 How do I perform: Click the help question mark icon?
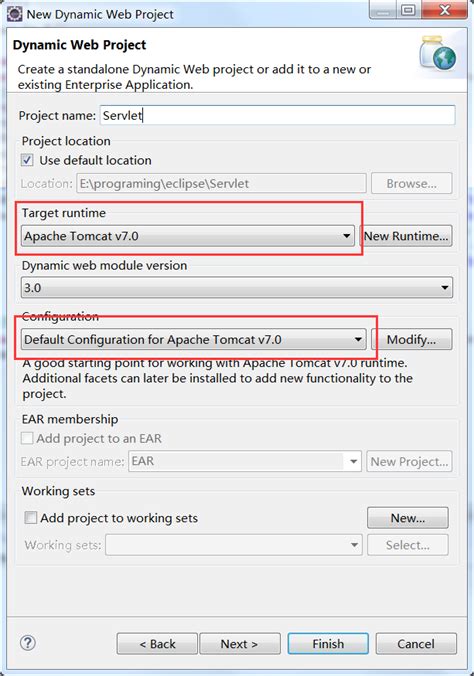tap(28, 643)
